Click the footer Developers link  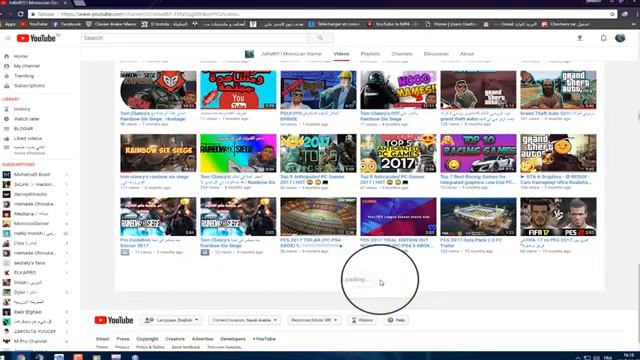coord(233,339)
